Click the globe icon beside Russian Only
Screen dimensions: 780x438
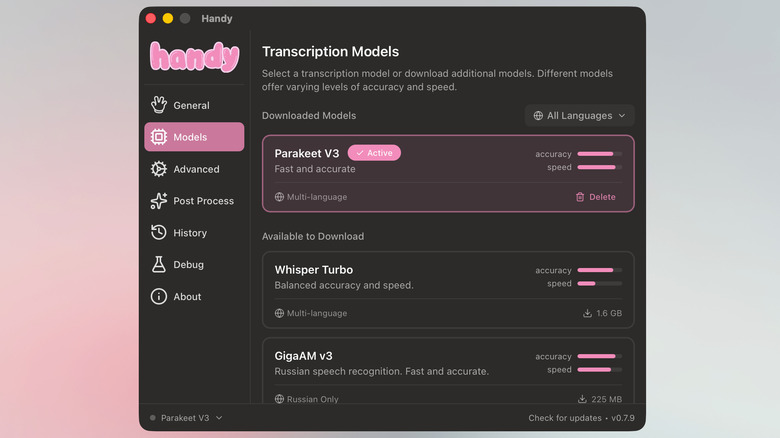[279, 399]
